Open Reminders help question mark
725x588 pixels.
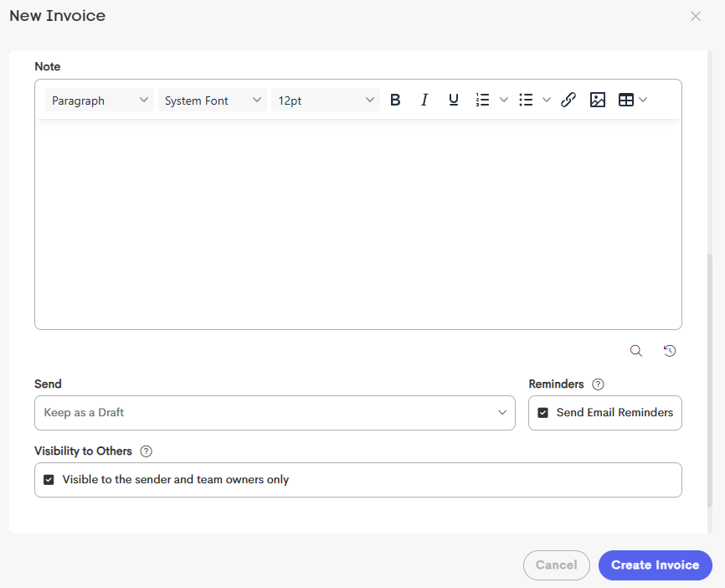[598, 384]
